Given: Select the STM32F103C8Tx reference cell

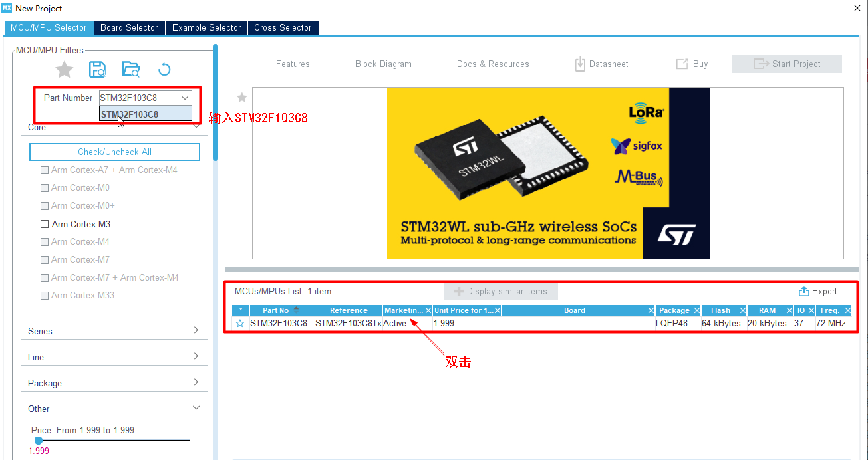Looking at the screenshot, I should click(349, 324).
